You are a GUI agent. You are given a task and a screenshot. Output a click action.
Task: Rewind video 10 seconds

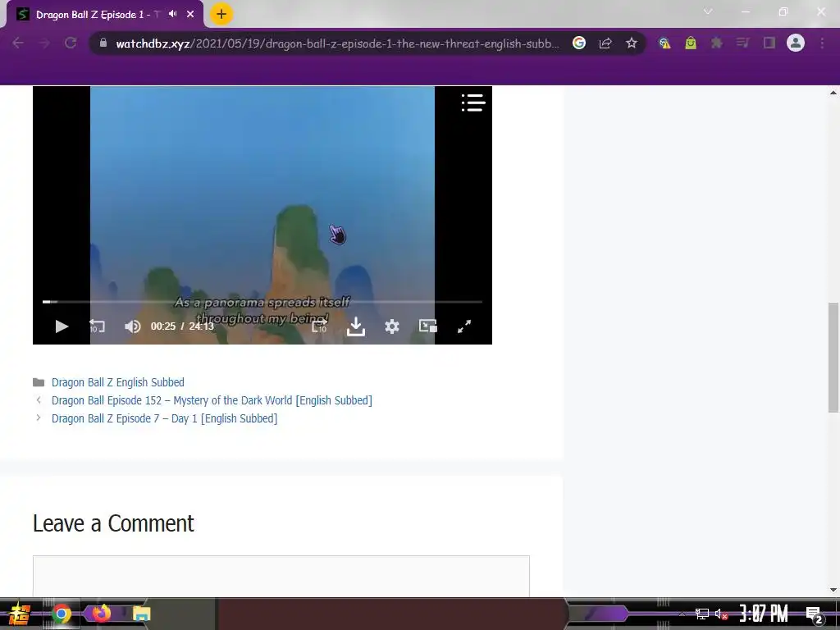pos(97,326)
